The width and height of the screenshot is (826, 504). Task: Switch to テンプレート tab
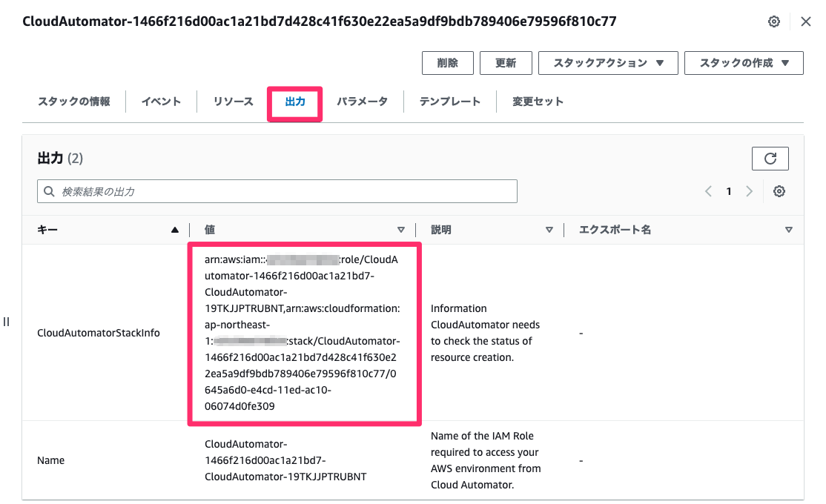click(450, 102)
